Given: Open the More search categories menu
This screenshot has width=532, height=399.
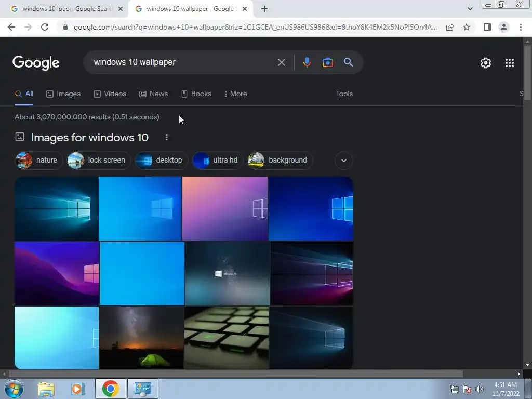Looking at the screenshot, I should pos(235,94).
